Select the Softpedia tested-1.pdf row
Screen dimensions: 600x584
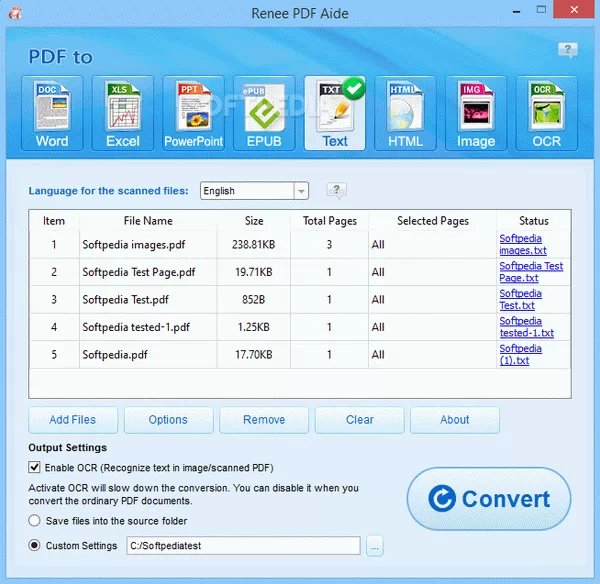coord(300,327)
